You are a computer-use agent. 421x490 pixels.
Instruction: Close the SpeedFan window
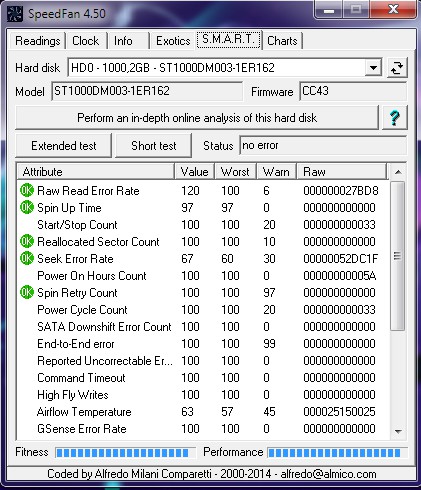coord(394,10)
